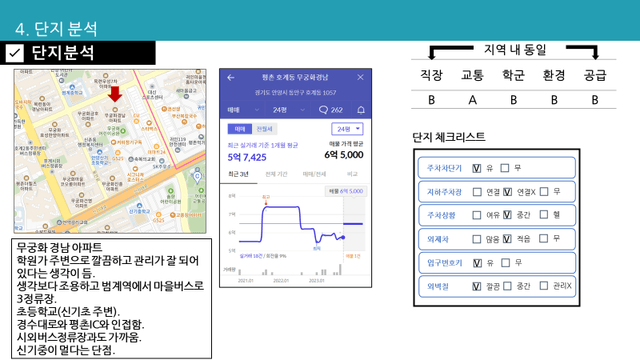The height and width of the screenshot is (360, 640).
Task: Click the 4. 단지 분석 slide title
Action: point(56,29)
